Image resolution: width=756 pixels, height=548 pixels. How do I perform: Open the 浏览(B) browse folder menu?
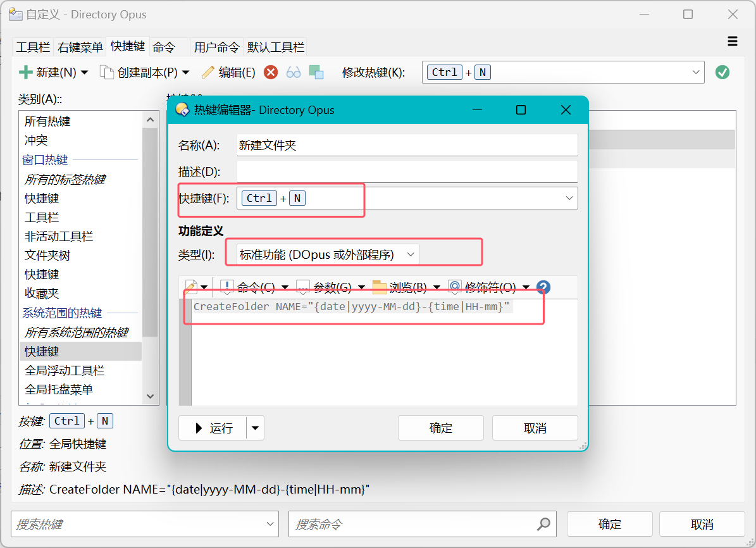(x=406, y=287)
